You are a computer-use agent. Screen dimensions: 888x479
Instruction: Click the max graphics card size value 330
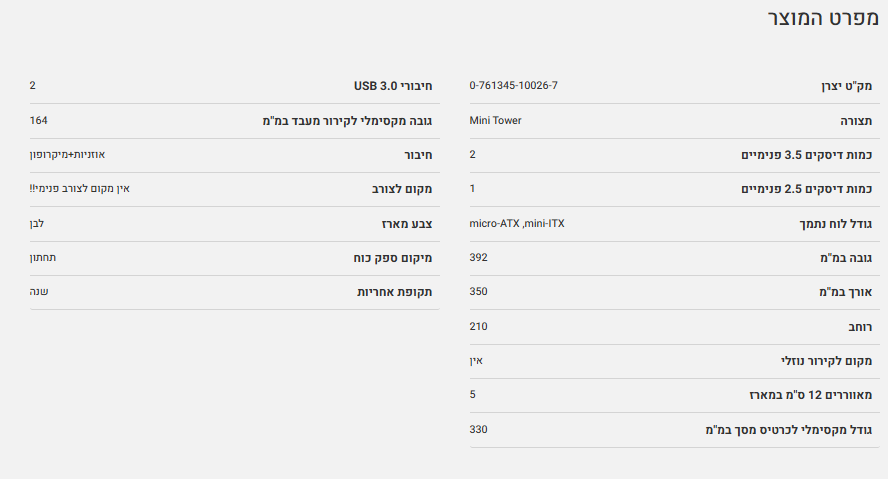point(478,429)
